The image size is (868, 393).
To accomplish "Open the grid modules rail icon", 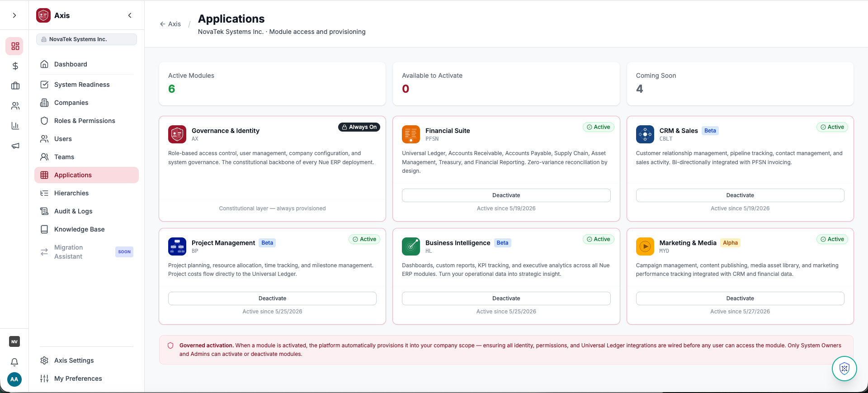I will pyautogui.click(x=15, y=46).
